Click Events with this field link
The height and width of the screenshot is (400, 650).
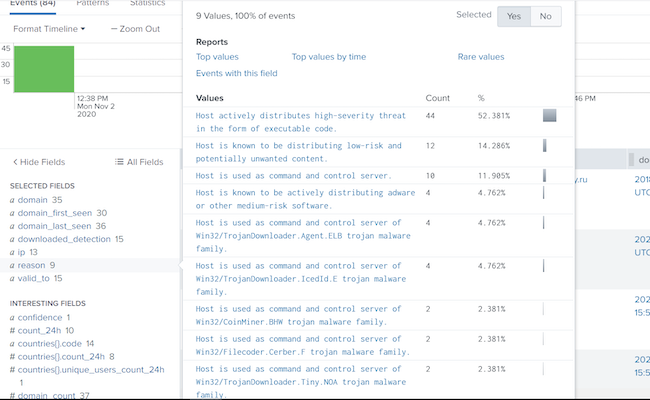tap(237, 74)
